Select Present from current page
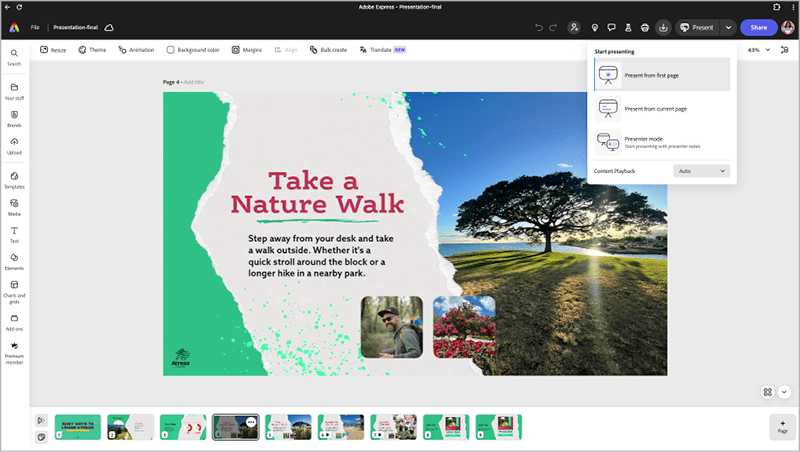800x452 pixels. coord(662,109)
